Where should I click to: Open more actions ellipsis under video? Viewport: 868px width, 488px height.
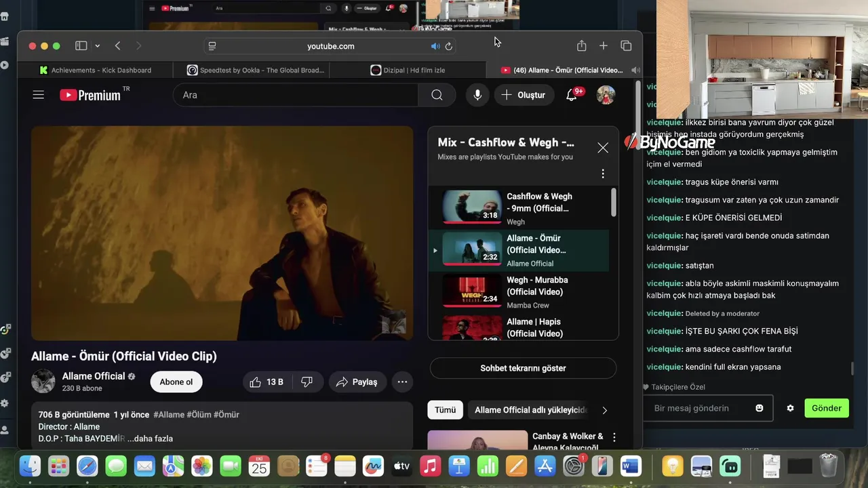402,382
